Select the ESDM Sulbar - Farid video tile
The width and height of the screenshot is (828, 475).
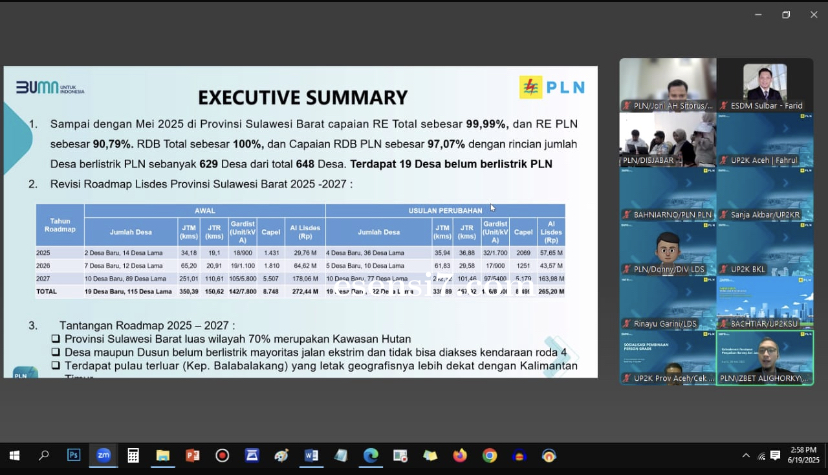tap(765, 84)
